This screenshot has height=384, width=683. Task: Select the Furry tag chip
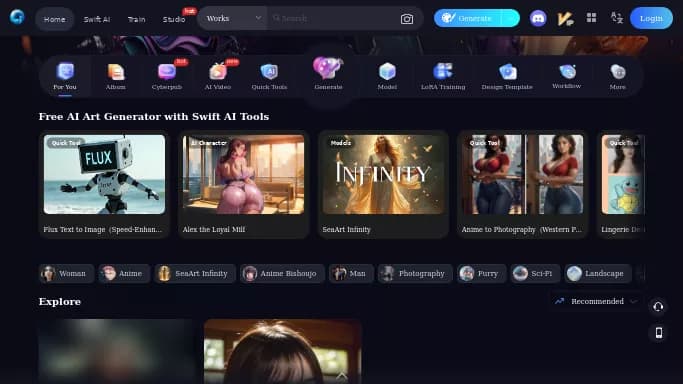pyautogui.click(x=481, y=273)
